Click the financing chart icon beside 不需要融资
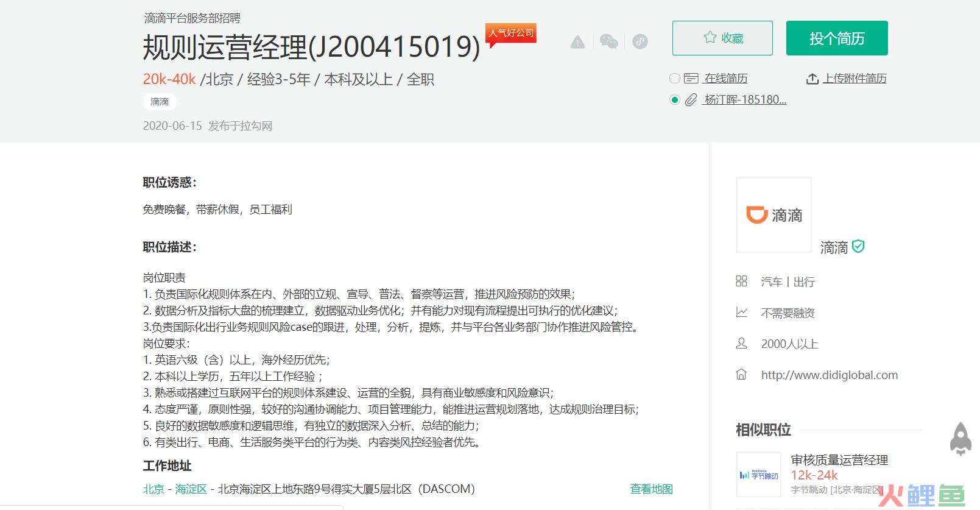This screenshot has width=980, height=510. 741,313
